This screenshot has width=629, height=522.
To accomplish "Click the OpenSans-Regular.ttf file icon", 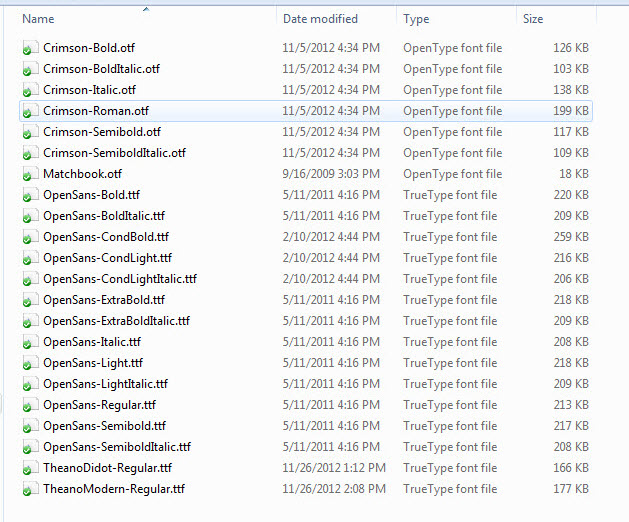I will (x=29, y=405).
